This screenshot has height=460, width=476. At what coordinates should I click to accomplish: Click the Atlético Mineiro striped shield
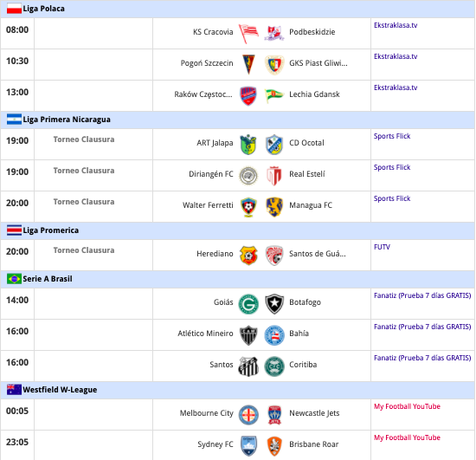point(248,335)
